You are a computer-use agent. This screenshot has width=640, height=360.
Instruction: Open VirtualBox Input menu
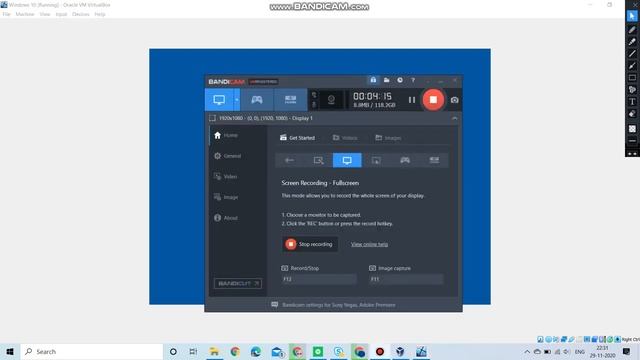pos(61,14)
